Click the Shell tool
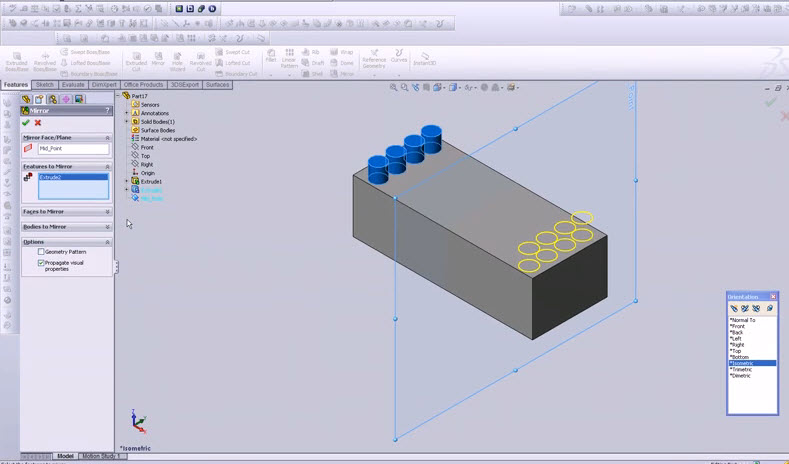 312,73
